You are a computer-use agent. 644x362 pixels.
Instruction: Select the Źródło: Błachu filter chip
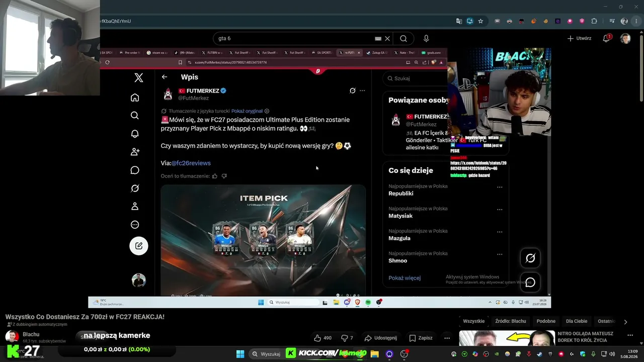(x=511, y=321)
